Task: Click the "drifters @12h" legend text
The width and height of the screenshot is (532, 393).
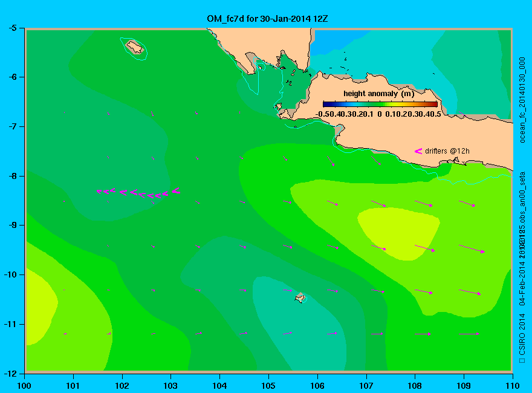Action: [x=447, y=151]
